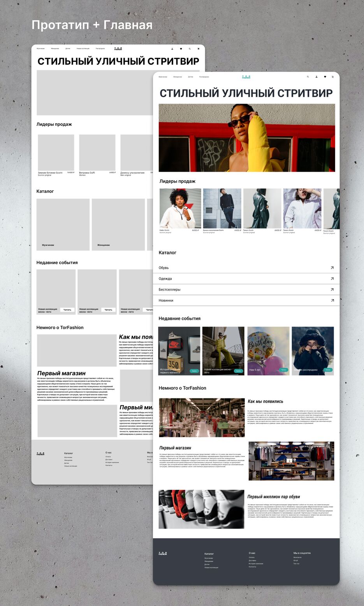Select Мужчинам in the top navigation
This screenshot has width=364, height=606.
[x=163, y=77]
